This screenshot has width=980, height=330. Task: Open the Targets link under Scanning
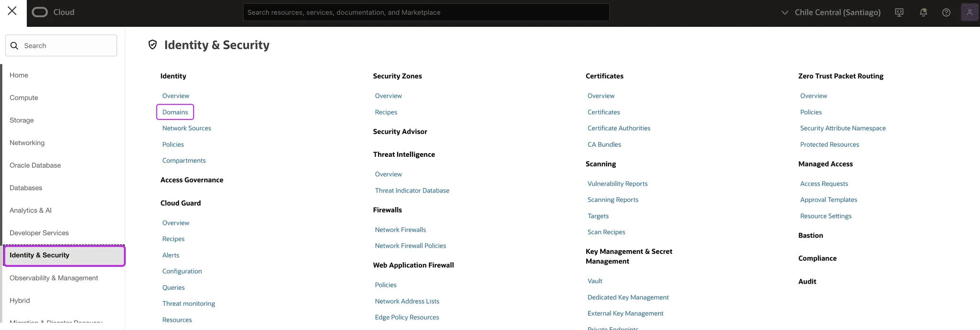598,216
